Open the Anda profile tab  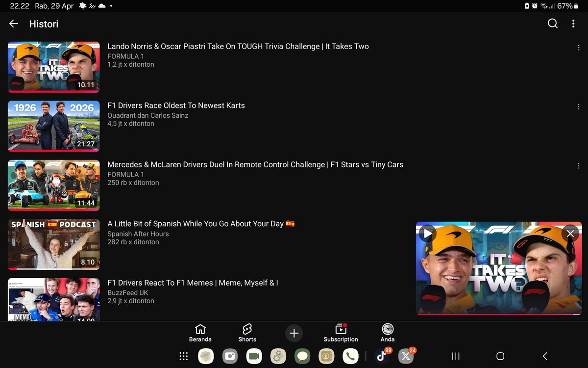[388, 333]
